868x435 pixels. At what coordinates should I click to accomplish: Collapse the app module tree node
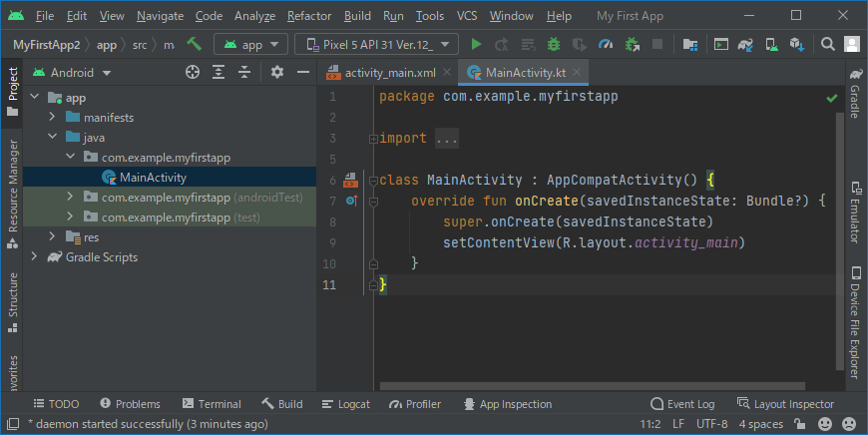[35, 97]
